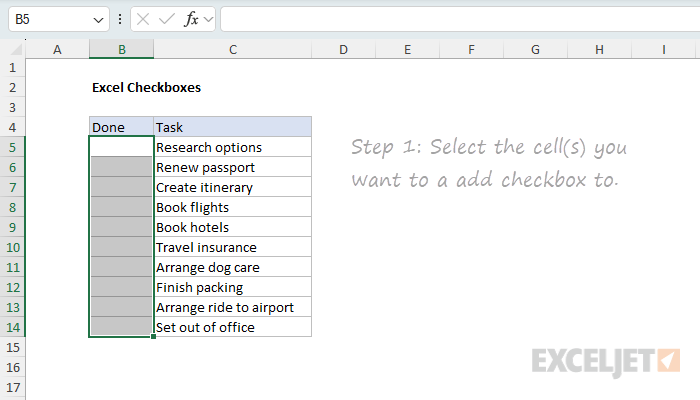Select row 15 header
Image resolution: width=700 pixels, height=400 pixels.
click(x=12, y=347)
